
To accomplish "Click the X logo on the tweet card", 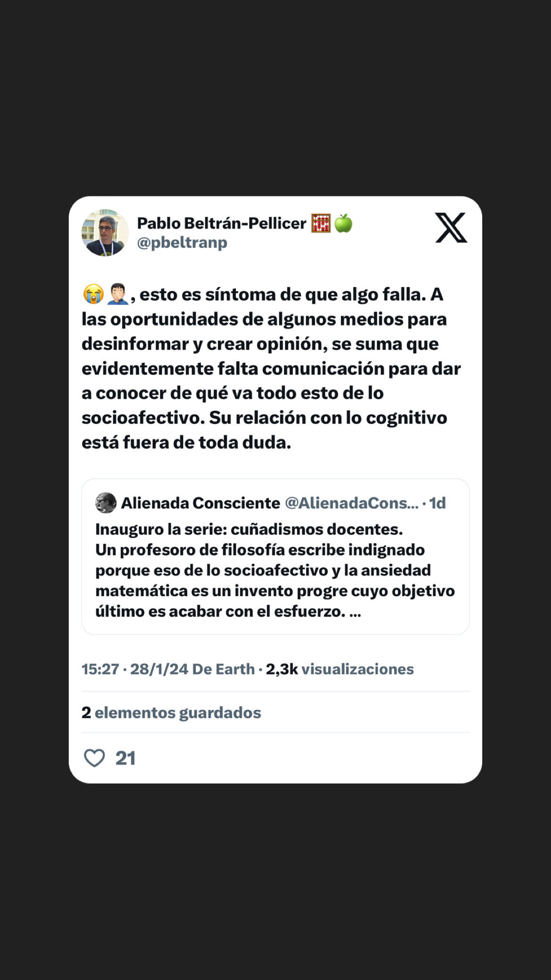I will (x=451, y=228).
